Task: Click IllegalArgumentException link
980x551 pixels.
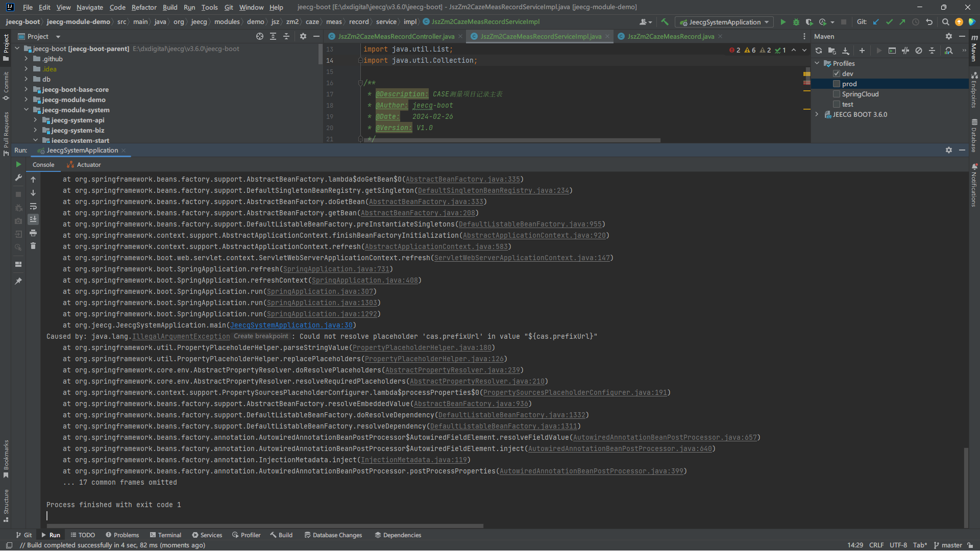Action: click(181, 336)
